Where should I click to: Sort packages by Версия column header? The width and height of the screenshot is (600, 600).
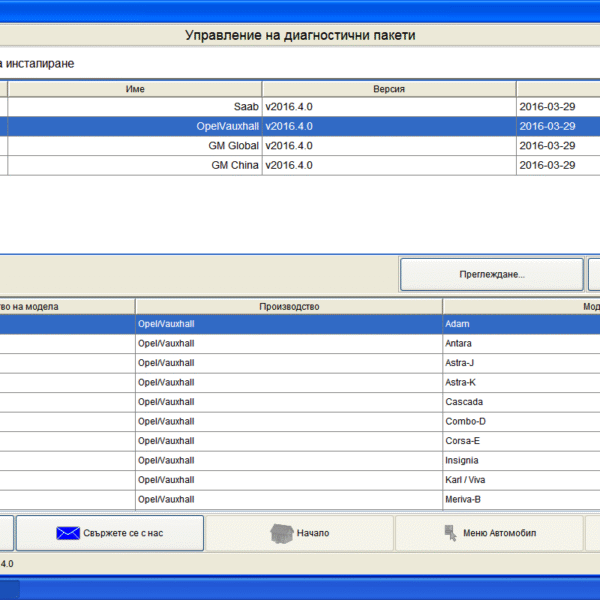389,89
